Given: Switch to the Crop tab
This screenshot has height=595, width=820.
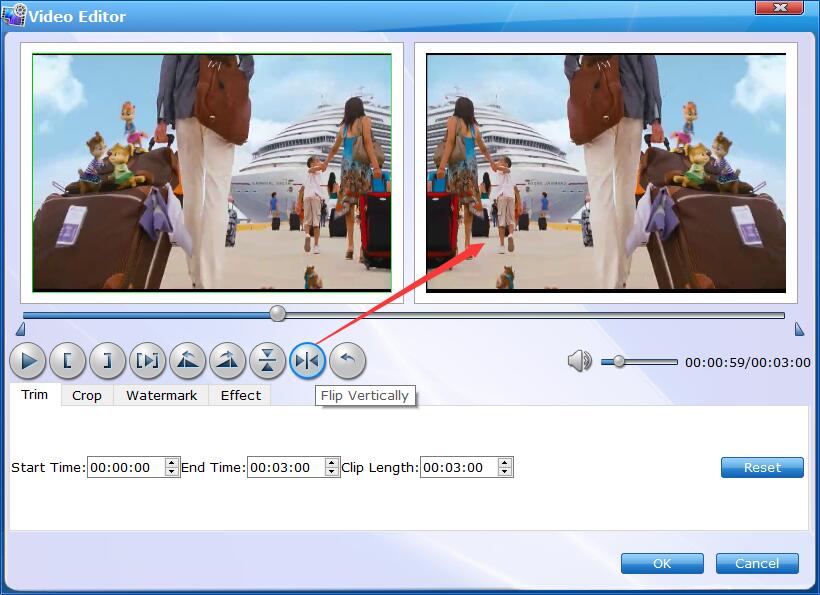Looking at the screenshot, I should [87, 395].
